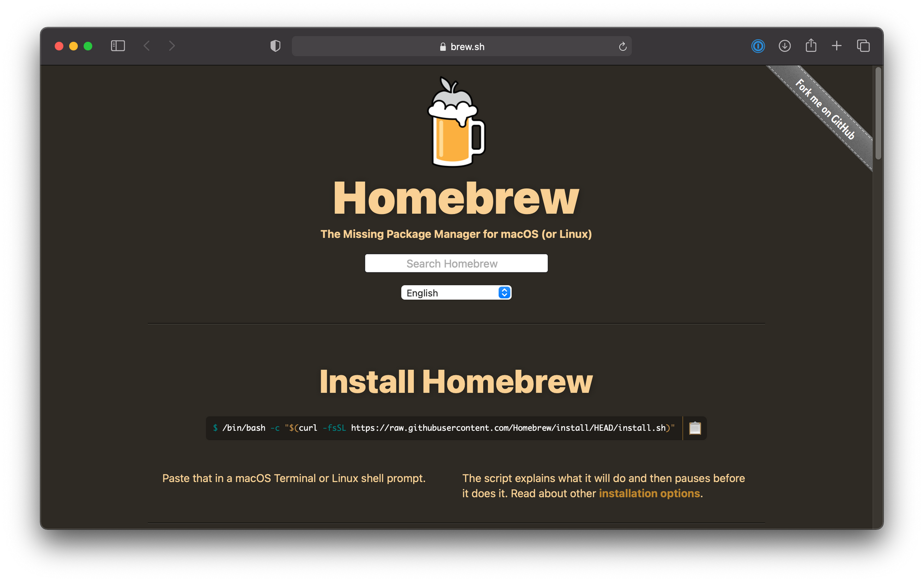Show the tab overview
This screenshot has height=583, width=924.
(x=863, y=46)
